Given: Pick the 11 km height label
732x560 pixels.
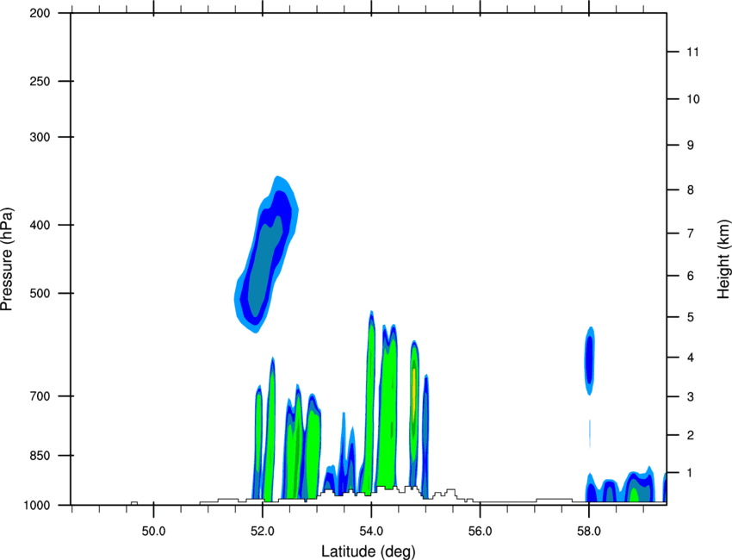Looking at the screenshot, I should [692, 52].
